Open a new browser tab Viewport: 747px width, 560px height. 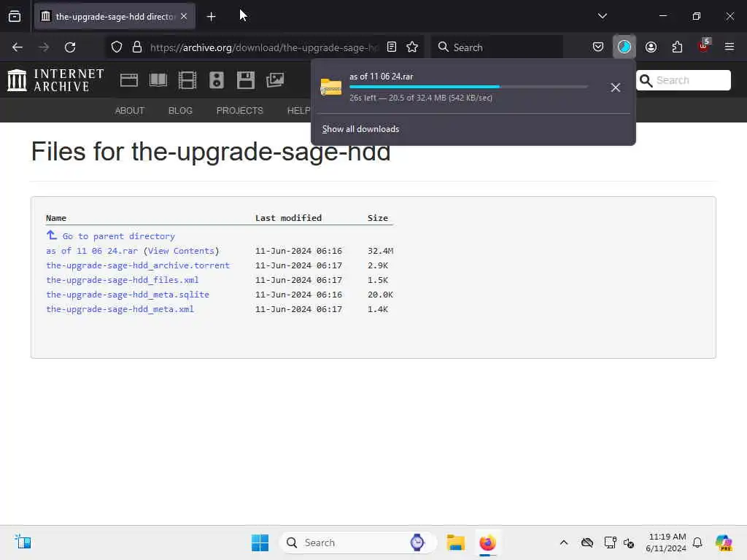[x=211, y=17]
